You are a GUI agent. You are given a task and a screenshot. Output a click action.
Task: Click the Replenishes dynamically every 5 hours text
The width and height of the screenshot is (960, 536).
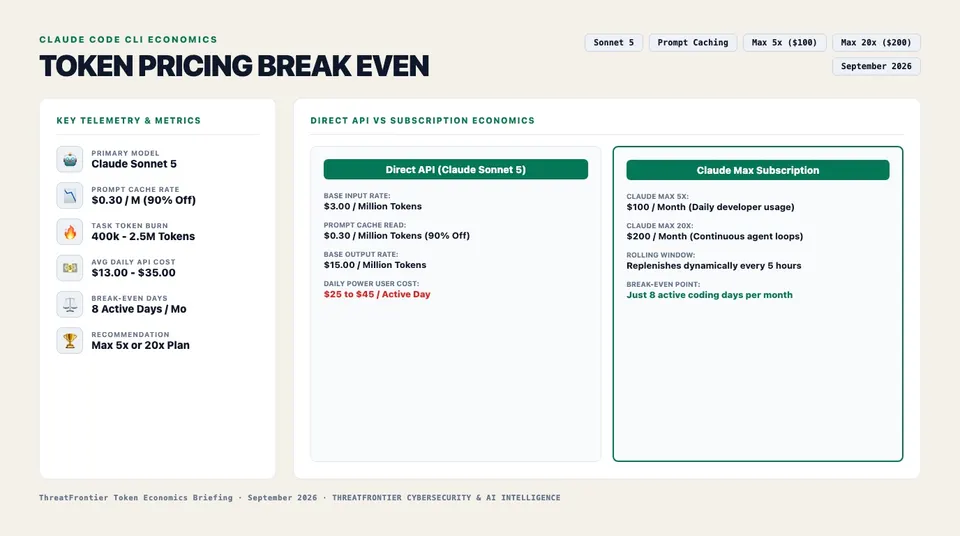[714, 266]
